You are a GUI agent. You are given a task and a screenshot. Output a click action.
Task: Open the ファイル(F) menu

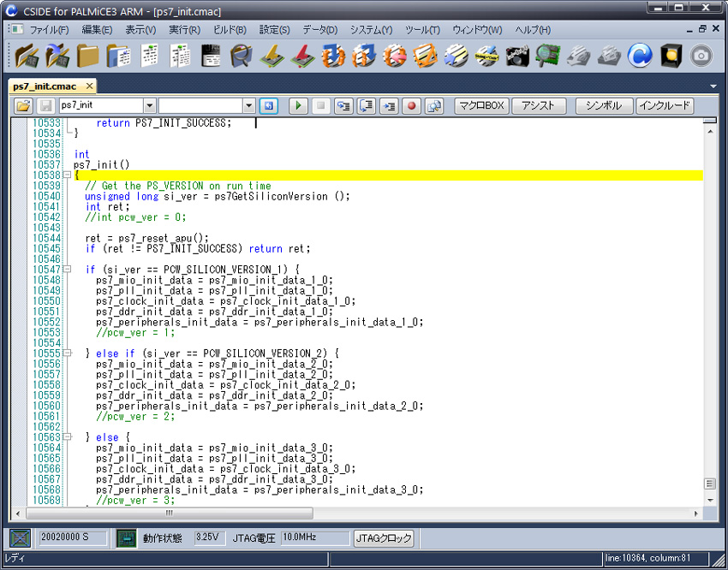coord(49,30)
